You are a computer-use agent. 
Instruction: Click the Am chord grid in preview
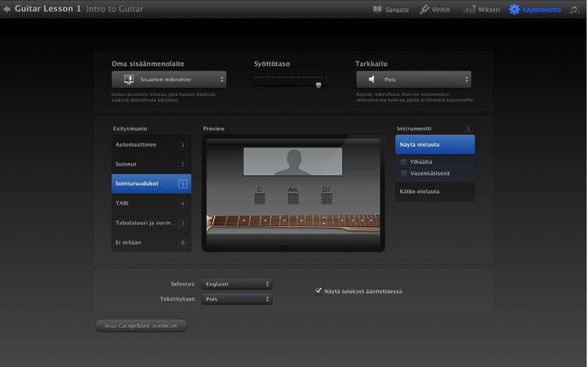click(x=293, y=198)
